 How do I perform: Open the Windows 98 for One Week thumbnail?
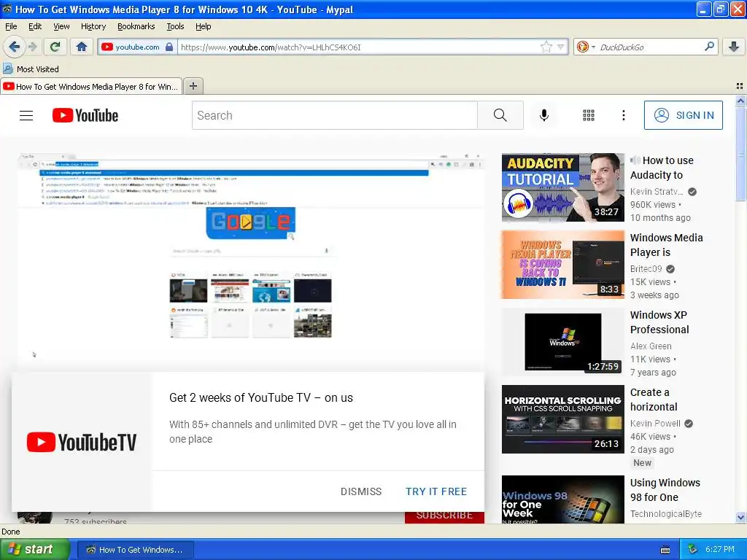coord(562,500)
